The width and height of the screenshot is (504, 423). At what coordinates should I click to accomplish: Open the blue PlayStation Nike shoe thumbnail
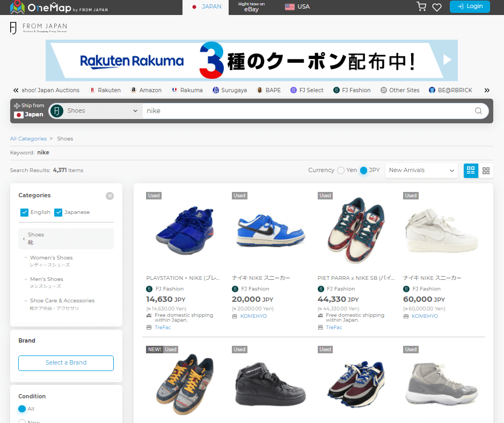[185, 231]
